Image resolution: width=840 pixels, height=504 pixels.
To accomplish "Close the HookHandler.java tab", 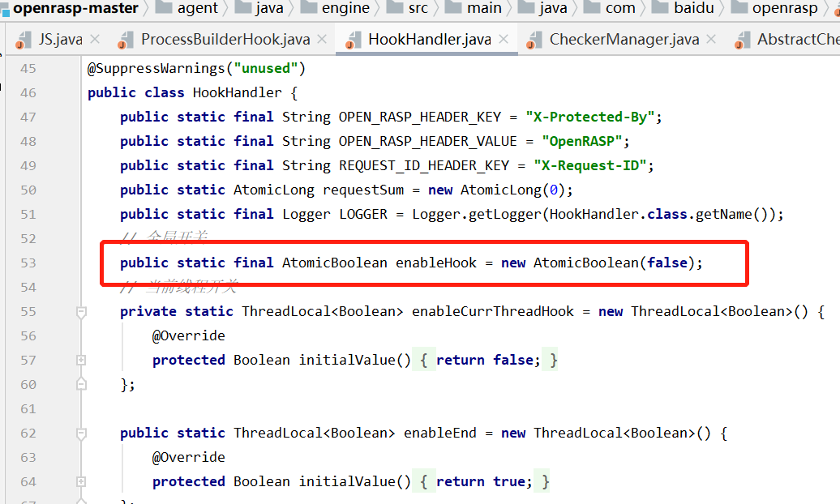I will tap(503, 39).
